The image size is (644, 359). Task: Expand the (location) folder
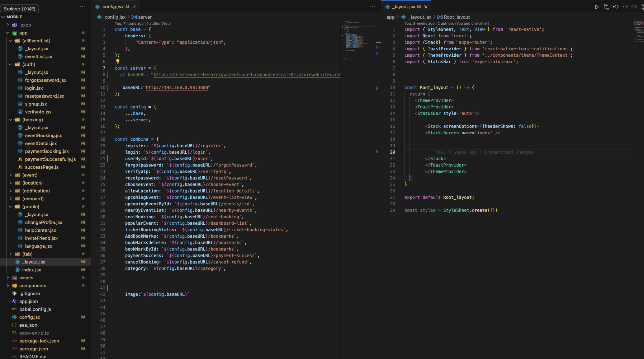point(10,183)
